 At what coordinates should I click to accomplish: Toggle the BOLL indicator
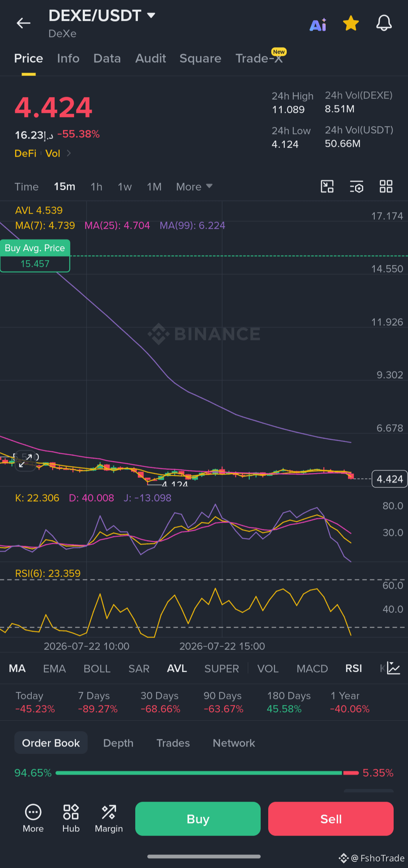[97, 668]
